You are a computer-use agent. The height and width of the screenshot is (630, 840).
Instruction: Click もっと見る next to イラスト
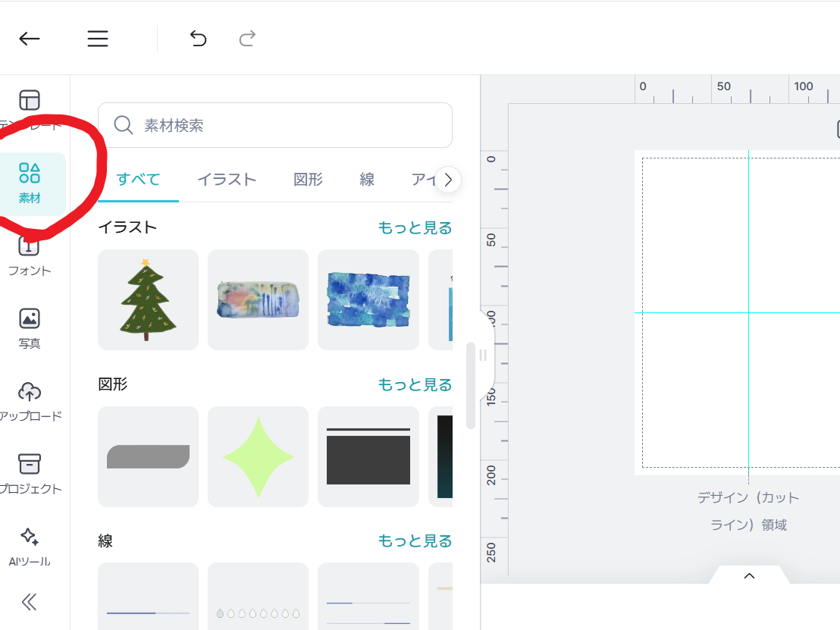(415, 227)
